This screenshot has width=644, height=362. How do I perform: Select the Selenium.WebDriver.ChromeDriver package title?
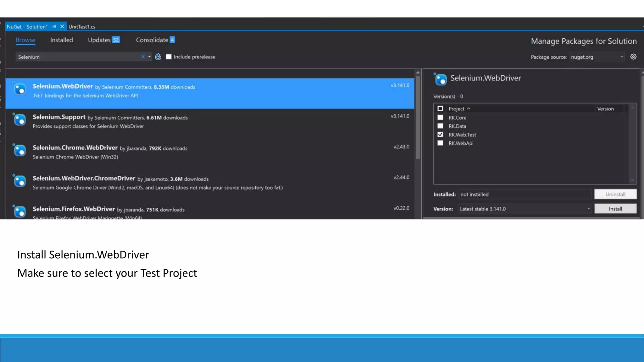(84, 178)
